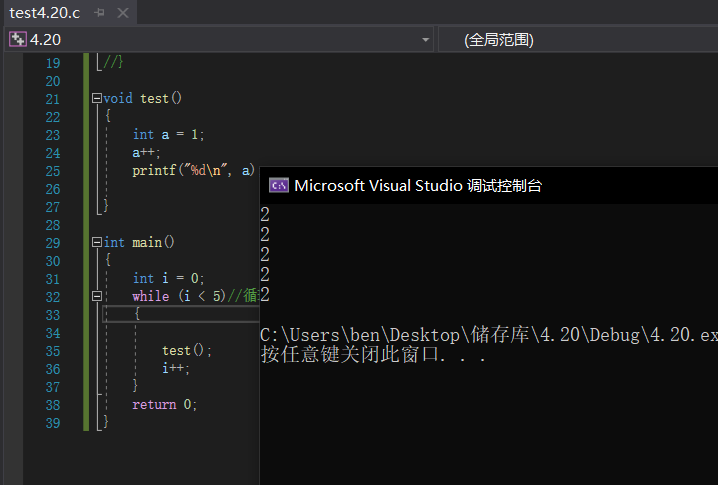Place cursor on 'int a = 1;'

169,134
